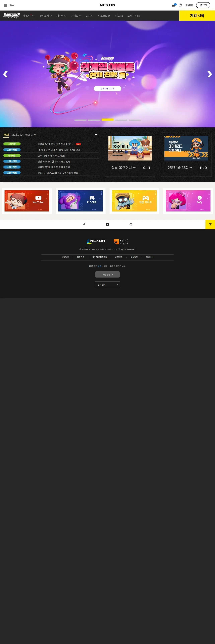Open the 고객지원 external nav link

(133, 16)
